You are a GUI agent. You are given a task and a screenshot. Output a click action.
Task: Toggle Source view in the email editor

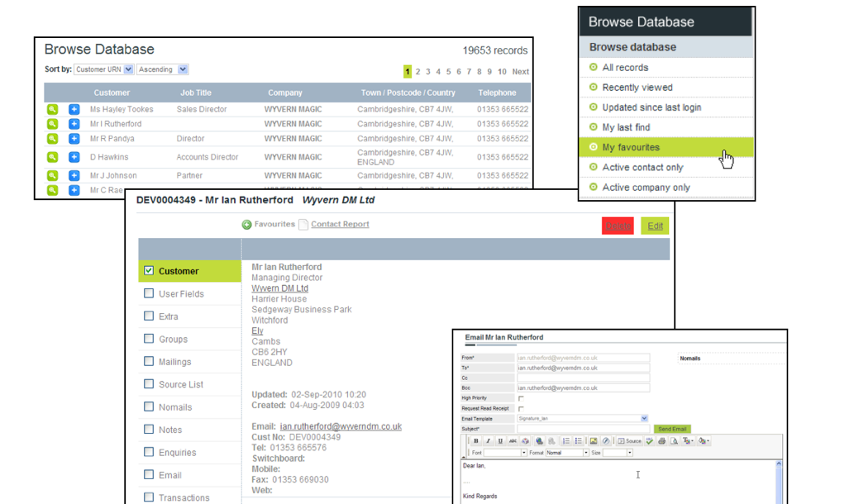[x=630, y=441]
